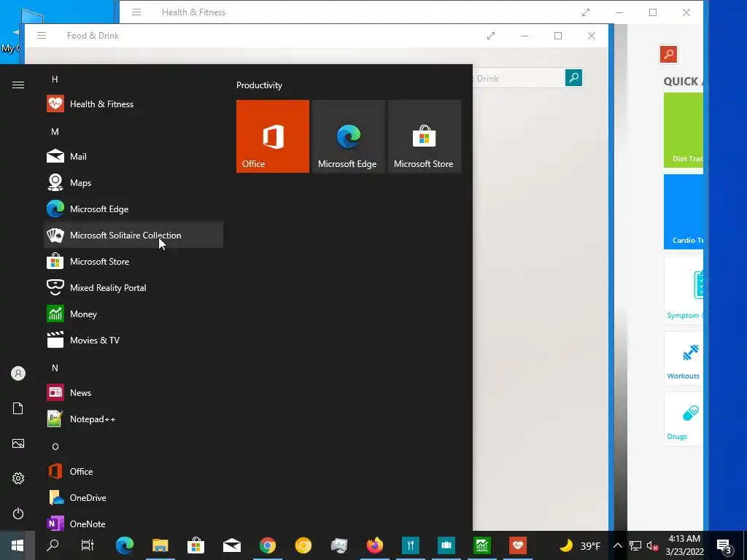Open Firefox from the taskbar
Screen dimensions: 747x560
tap(374, 545)
